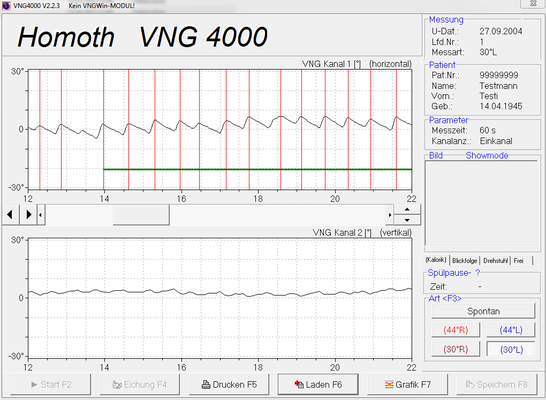Increase scale with the up stepper arrow

[407, 210]
